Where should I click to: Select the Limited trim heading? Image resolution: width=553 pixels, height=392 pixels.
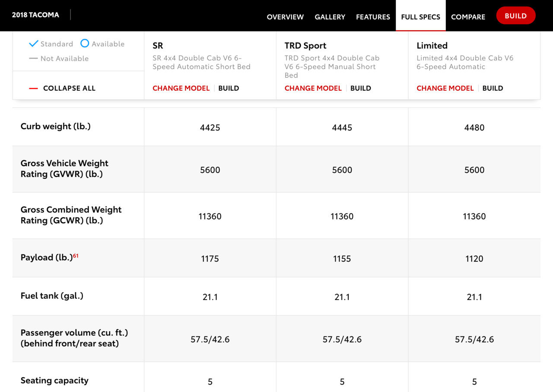432,45
